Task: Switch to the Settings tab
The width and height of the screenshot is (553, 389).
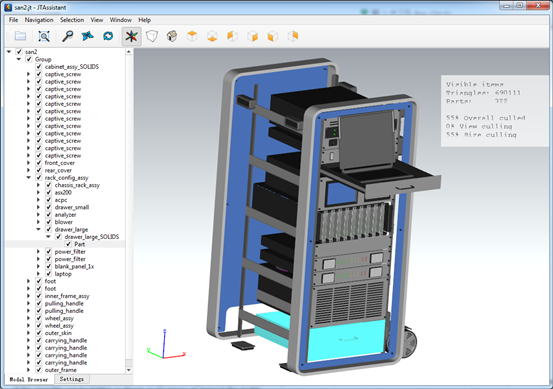Action: coord(72,379)
